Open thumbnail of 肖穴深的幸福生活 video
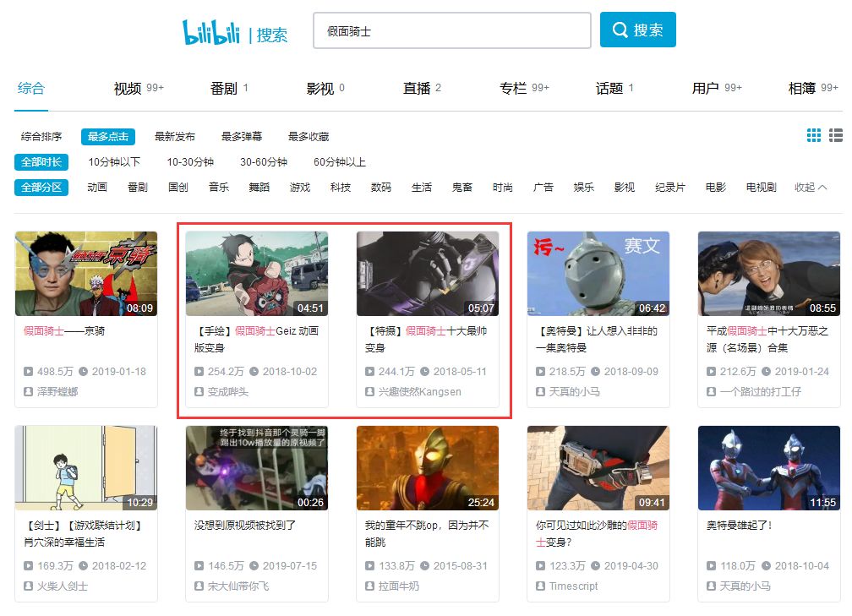The height and width of the screenshot is (616, 852). (x=86, y=468)
